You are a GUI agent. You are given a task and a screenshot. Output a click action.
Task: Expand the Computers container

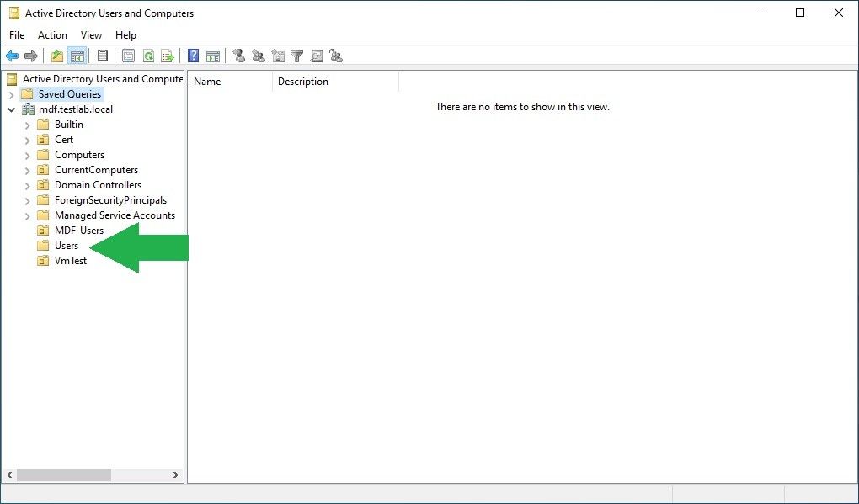[28, 156]
